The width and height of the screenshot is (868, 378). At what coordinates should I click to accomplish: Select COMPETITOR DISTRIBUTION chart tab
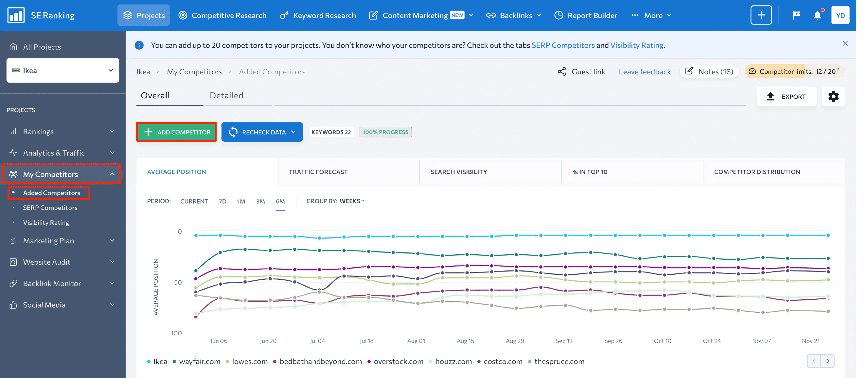click(x=774, y=172)
